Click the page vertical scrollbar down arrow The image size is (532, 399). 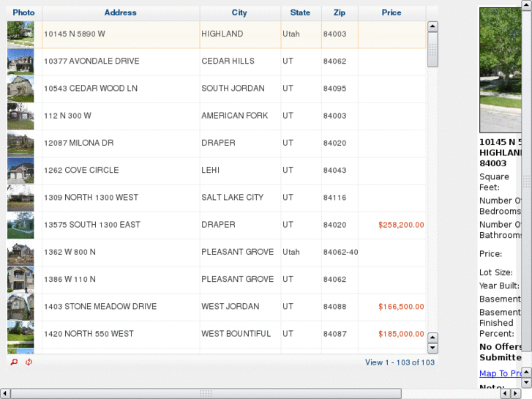[x=527, y=383]
